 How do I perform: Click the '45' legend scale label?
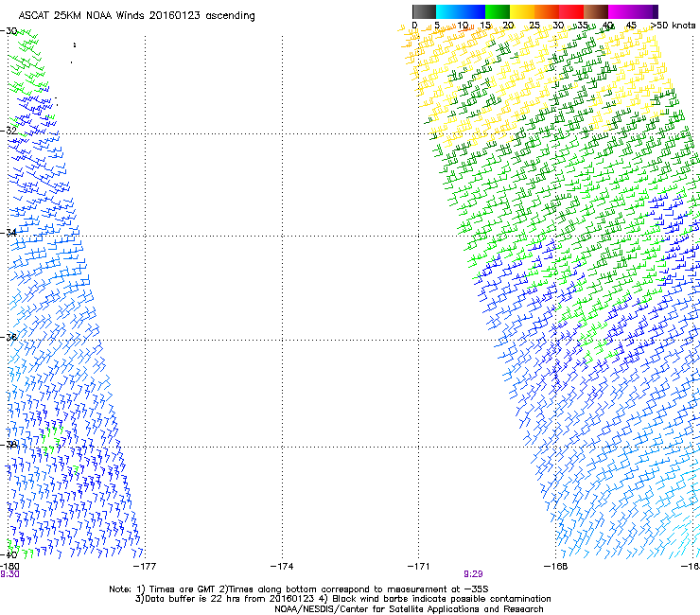[631, 25]
